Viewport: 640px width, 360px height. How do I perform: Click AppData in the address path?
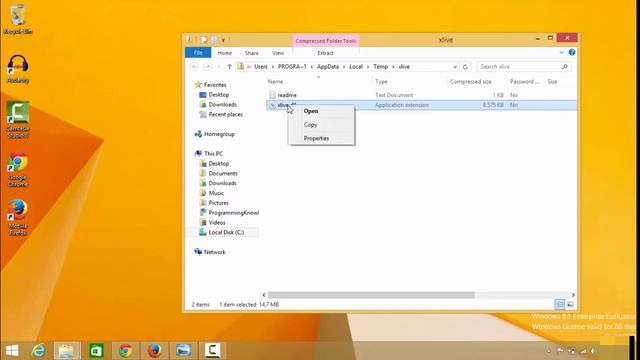point(328,67)
